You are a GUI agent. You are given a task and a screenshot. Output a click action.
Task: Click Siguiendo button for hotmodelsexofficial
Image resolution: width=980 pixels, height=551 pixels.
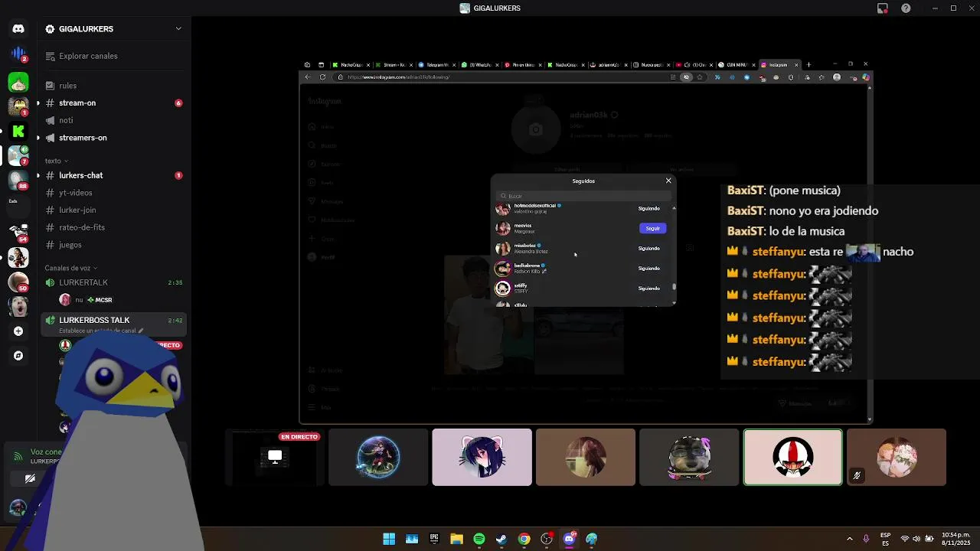point(648,208)
